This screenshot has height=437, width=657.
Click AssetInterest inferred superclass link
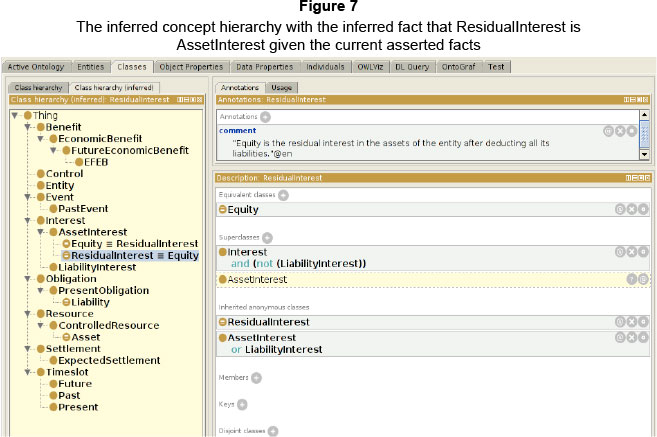[257, 280]
